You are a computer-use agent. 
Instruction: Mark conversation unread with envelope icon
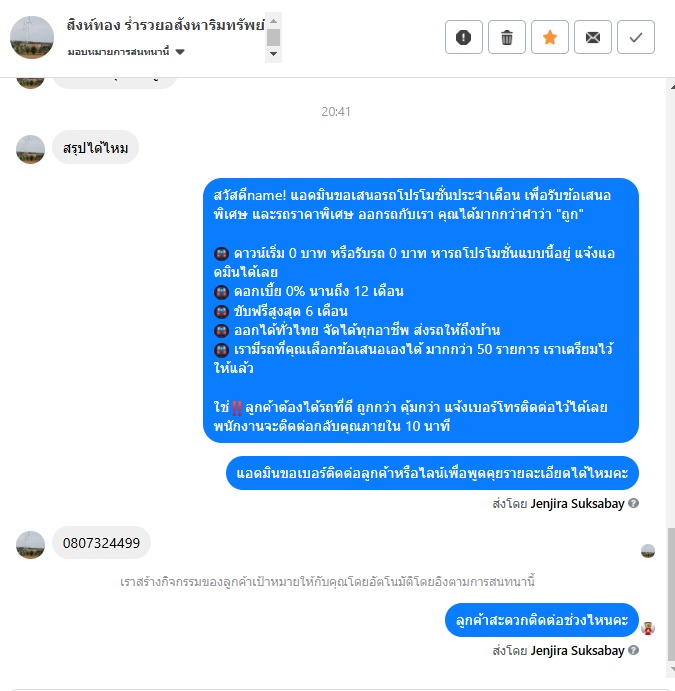point(593,37)
